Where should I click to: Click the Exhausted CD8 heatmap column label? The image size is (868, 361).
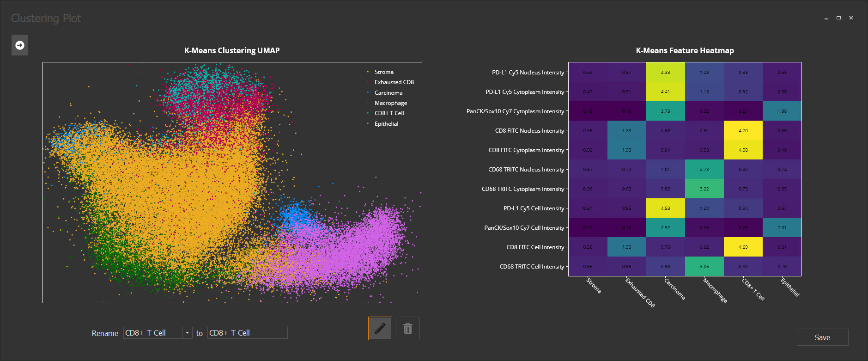[x=640, y=292]
